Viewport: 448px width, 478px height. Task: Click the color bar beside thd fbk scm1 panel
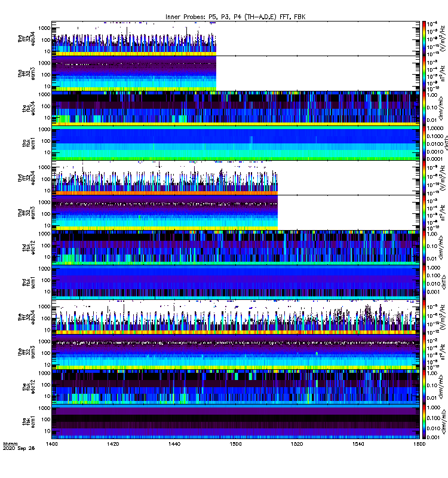coord(424,282)
